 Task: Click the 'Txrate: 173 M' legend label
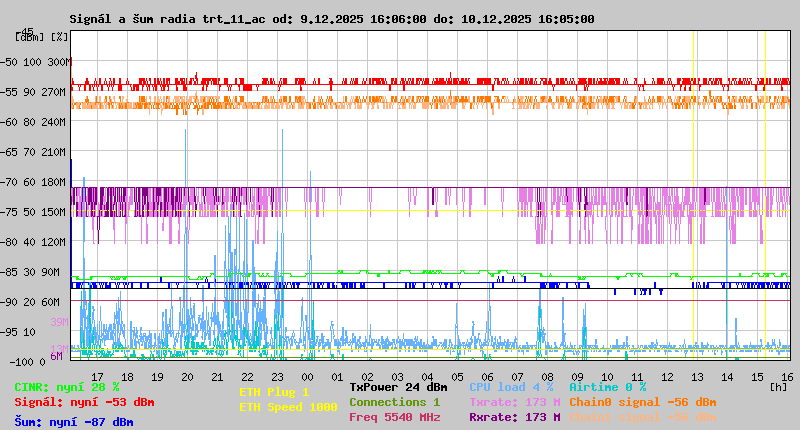(x=515, y=402)
